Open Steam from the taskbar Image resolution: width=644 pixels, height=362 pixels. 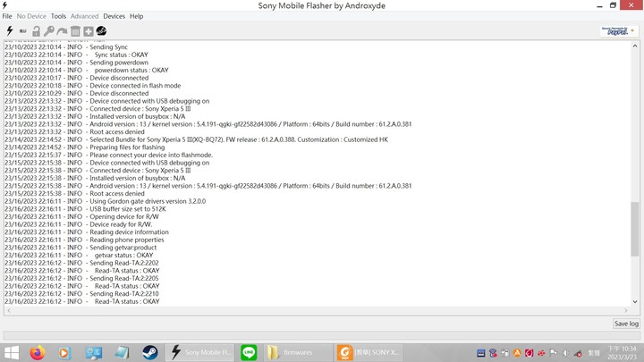150,352
